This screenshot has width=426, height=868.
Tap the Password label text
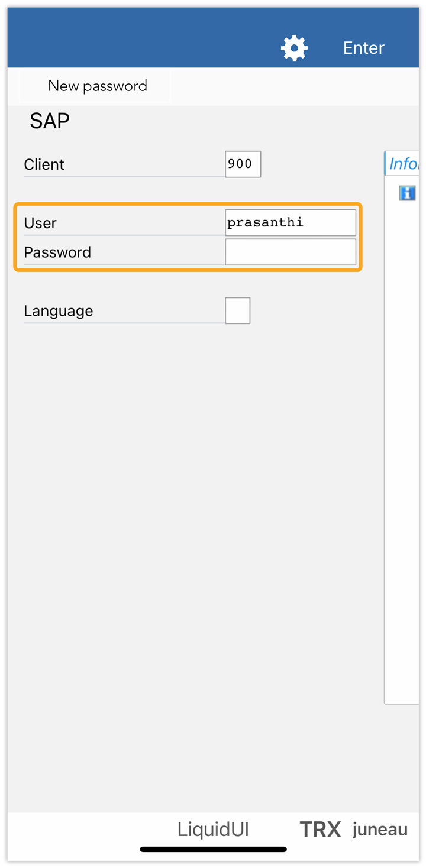pos(57,252)
